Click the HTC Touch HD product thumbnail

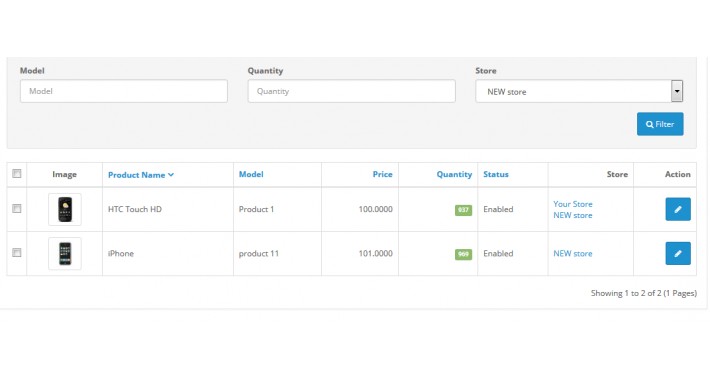65,209
